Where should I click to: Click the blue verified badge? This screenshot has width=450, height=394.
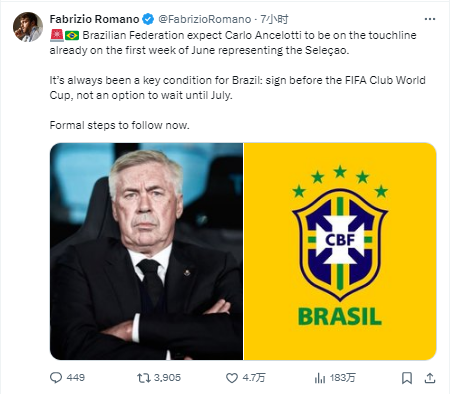[148, 19]
